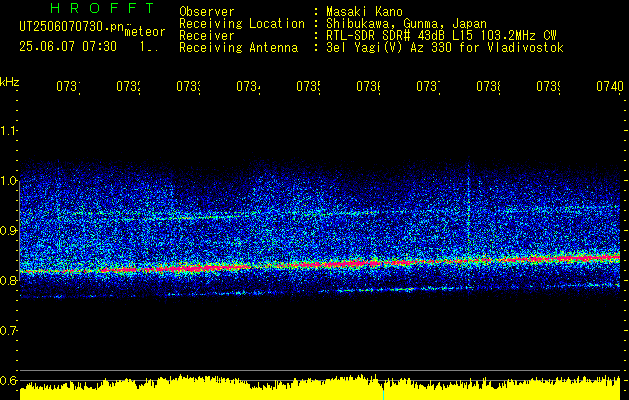629x400 pixels.
Task: Select the observer name Masaki Kano
Action: (364, 12)
